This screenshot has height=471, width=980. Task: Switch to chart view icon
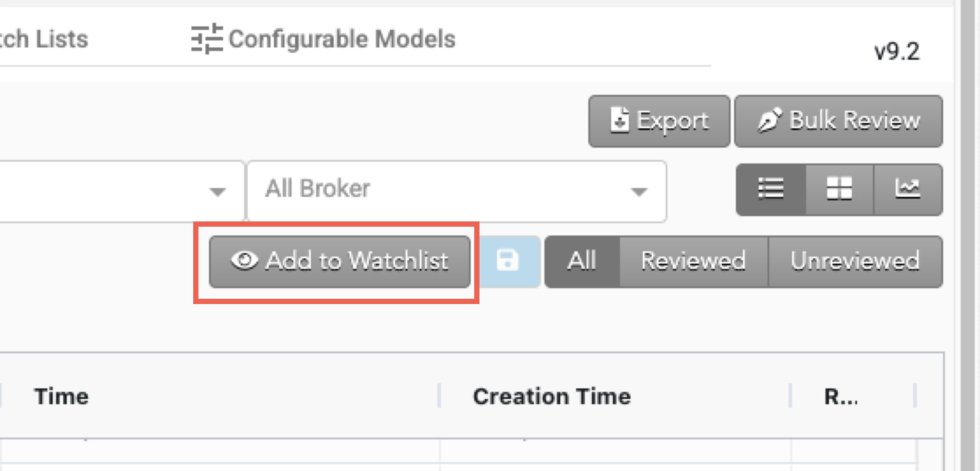point(908,189)
